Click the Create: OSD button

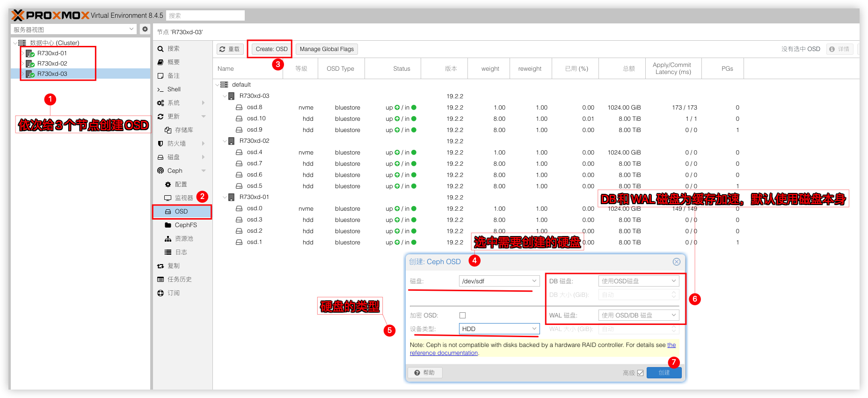pyautogui.click(x=271, y=49)
